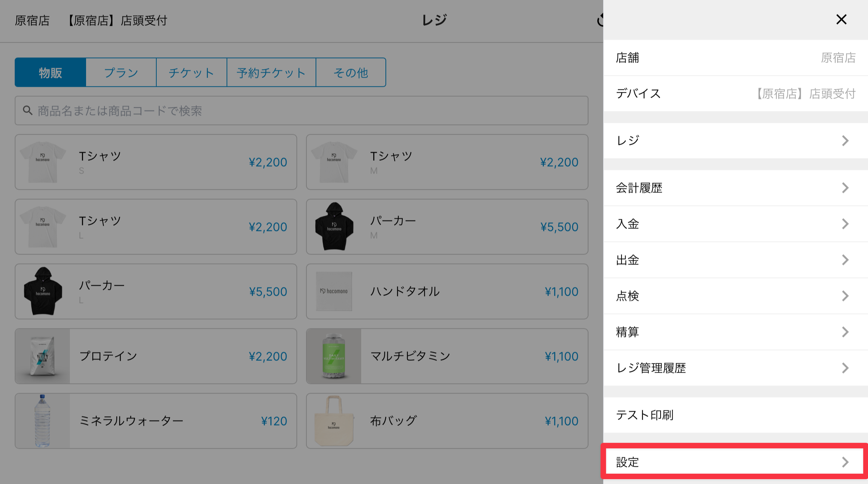Open the 入金 menu entry
Viewport: 868px width, 484px height.
[x=627, y=224]
